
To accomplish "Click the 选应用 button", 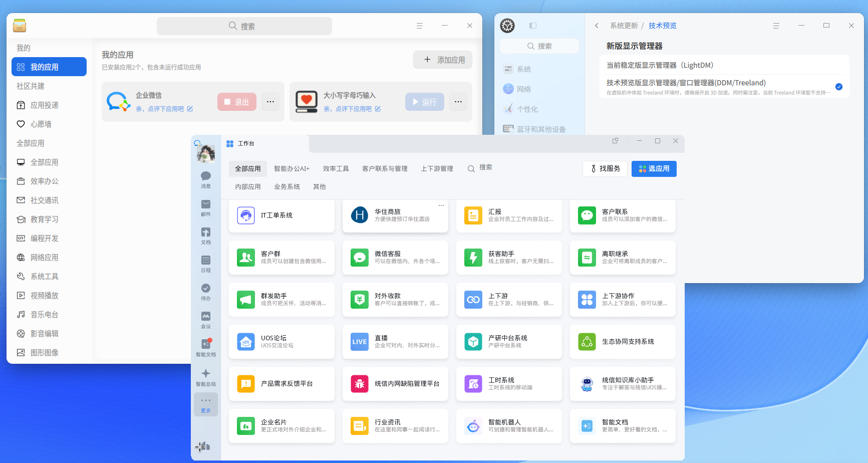I will click(x=654, y=169).
